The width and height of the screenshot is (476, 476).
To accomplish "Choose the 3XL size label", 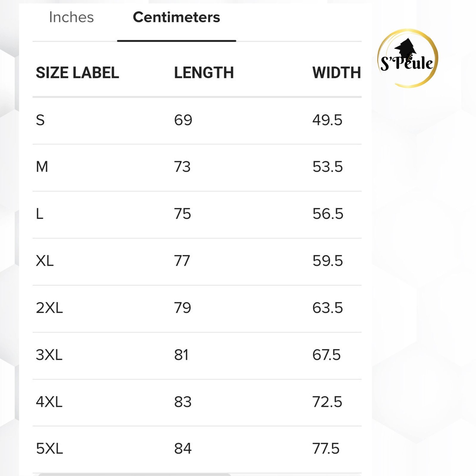I will coord(49,355).
